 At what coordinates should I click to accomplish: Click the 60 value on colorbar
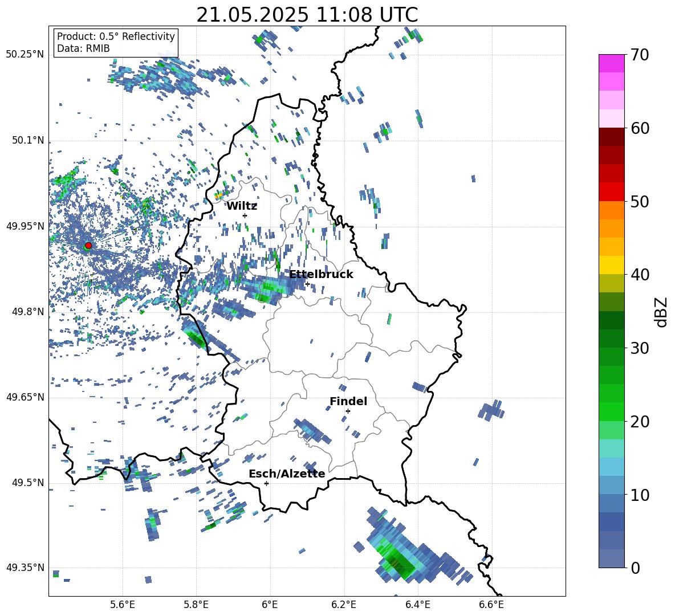(639, 128)
